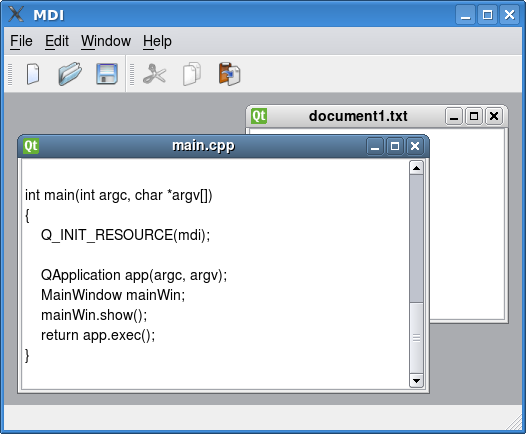This screenshot has height=434, width=526.
Task: Click the Qt icon on main.cpp window
Action: [x=31, y=146]
